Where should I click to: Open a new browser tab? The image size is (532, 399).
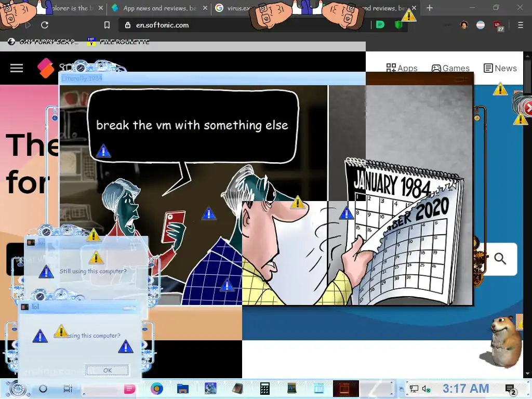430,8
